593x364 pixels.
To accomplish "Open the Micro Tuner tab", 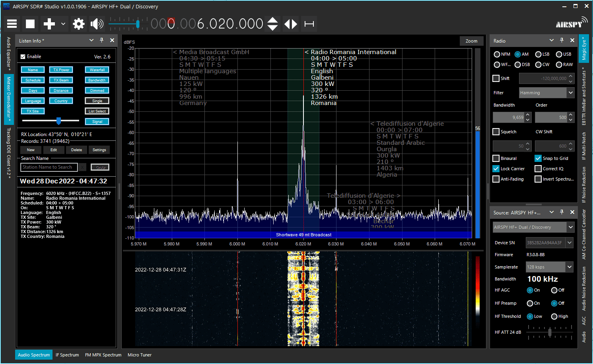I will (140, 354).
